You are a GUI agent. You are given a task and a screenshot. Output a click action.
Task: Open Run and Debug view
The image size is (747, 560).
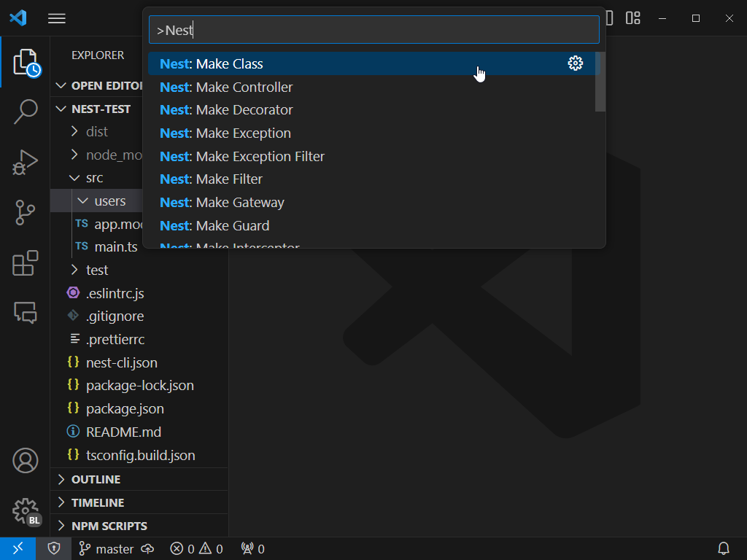(26, 163)
